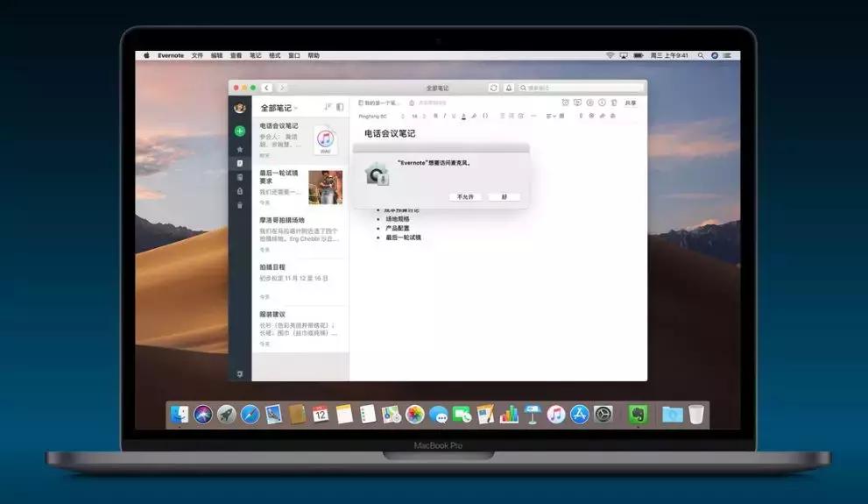Click the 场地规格 bullet item
Image resolution: width=868 pixels, height=504 pixels.
point(398,219)
